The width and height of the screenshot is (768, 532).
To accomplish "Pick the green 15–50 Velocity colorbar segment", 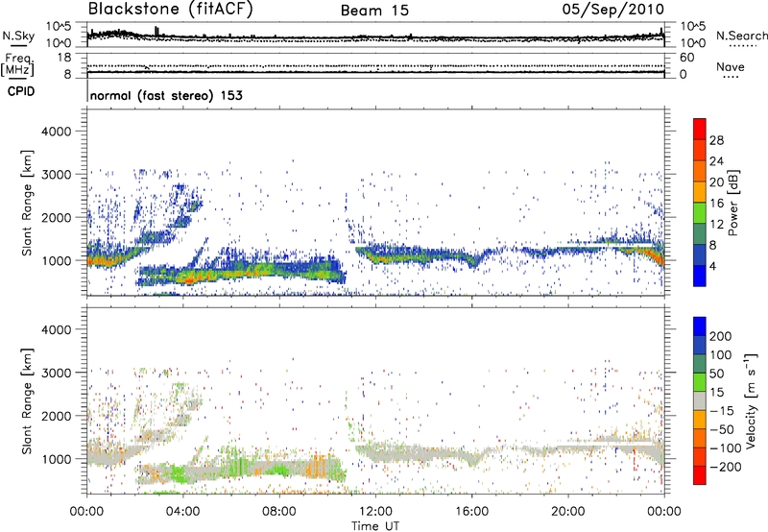I will (700, 382).
